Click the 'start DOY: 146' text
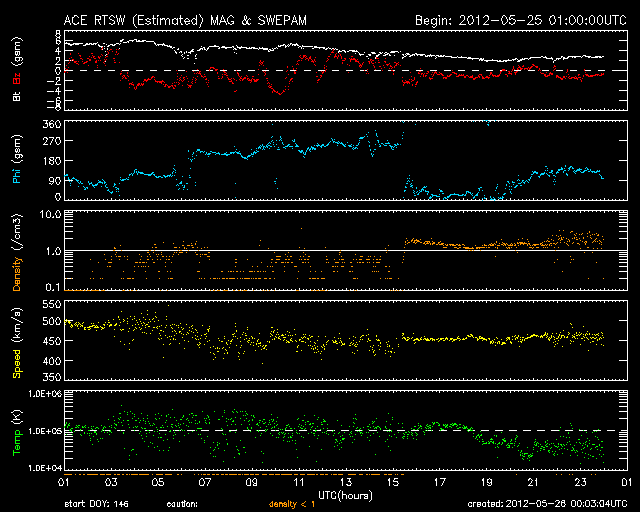Screen dimensions: 640x512 (x=96, y=504)
